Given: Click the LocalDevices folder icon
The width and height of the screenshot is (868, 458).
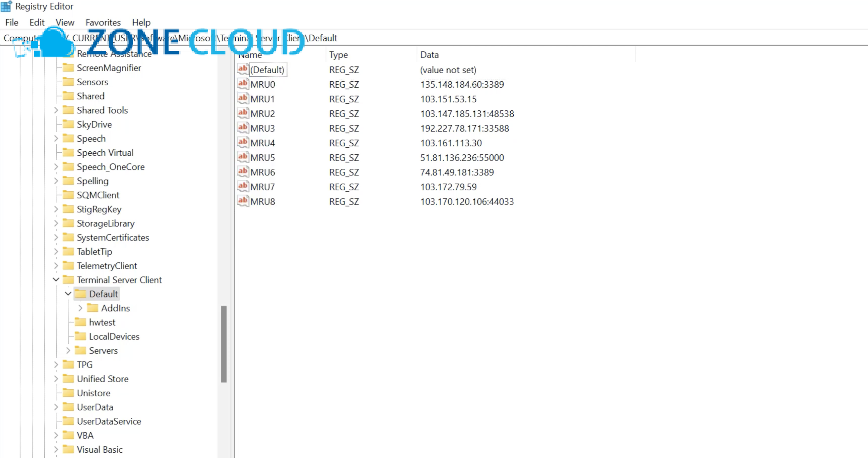Looking at the screenshot, I should click(81, 336).
